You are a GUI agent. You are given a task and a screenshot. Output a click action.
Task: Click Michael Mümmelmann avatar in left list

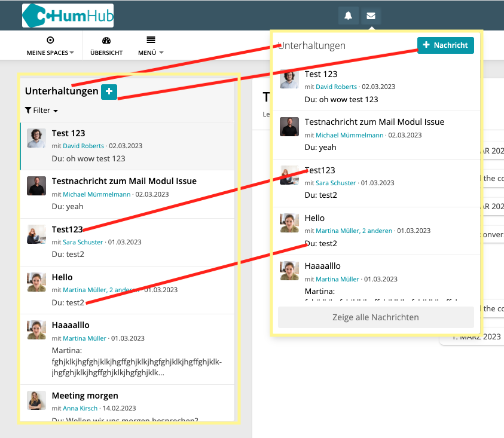(36, 186)
